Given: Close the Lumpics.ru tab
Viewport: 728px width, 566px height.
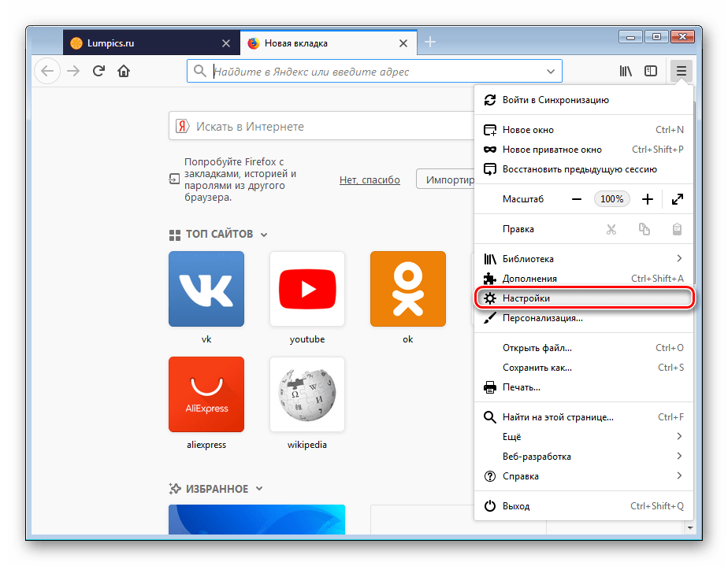Looking at the screenshot, I should click(226, 43).
